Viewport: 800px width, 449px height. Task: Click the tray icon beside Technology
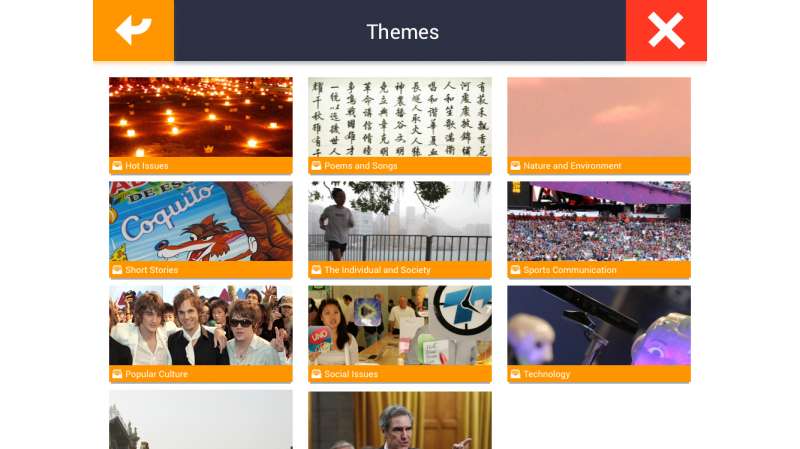click(515, 374)
